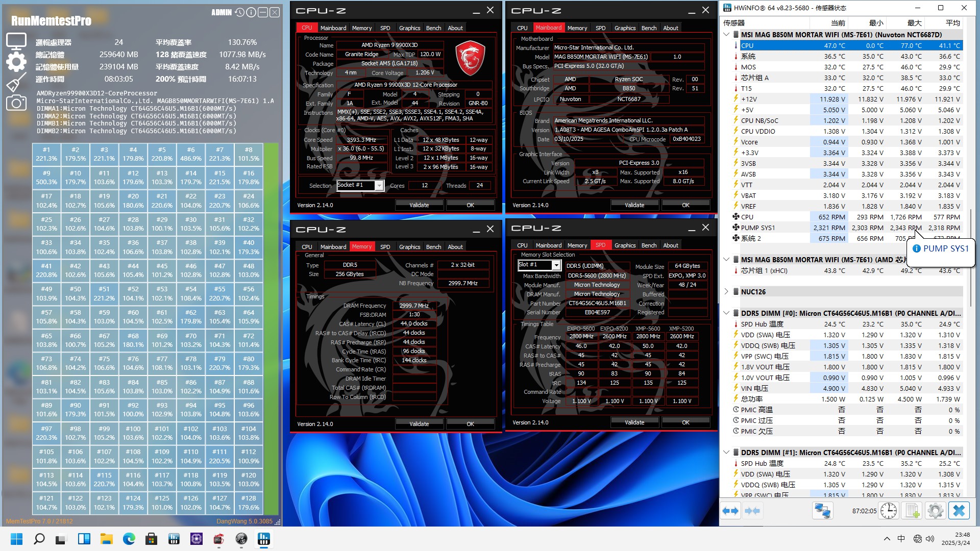Image resolution: width=980 pixels, height=551 pixels.
Task: Click OK in Mainboard-tab CPU-Z window
Action: coord(685,205)
